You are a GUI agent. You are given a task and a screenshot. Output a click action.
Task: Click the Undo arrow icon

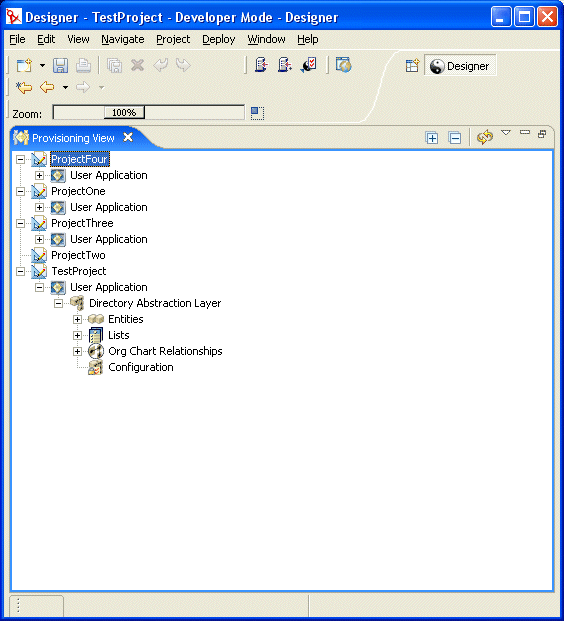tap(160, 65)
